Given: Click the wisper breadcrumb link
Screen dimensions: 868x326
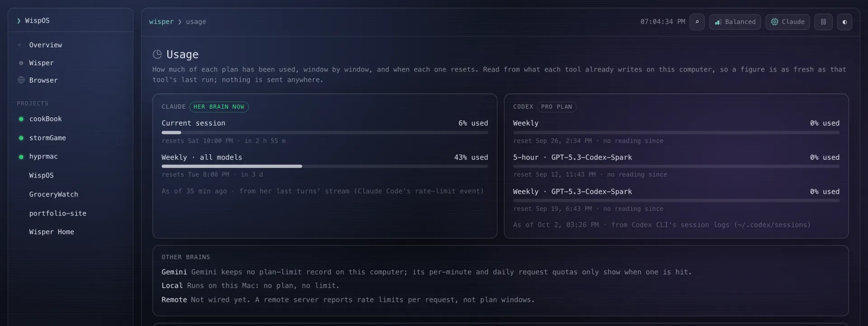Looking at the screenshot, I should point(161,22).
